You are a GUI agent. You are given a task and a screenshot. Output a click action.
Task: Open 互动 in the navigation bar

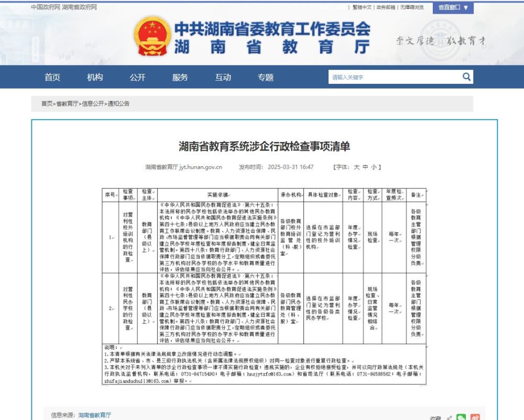click(223, 78)
